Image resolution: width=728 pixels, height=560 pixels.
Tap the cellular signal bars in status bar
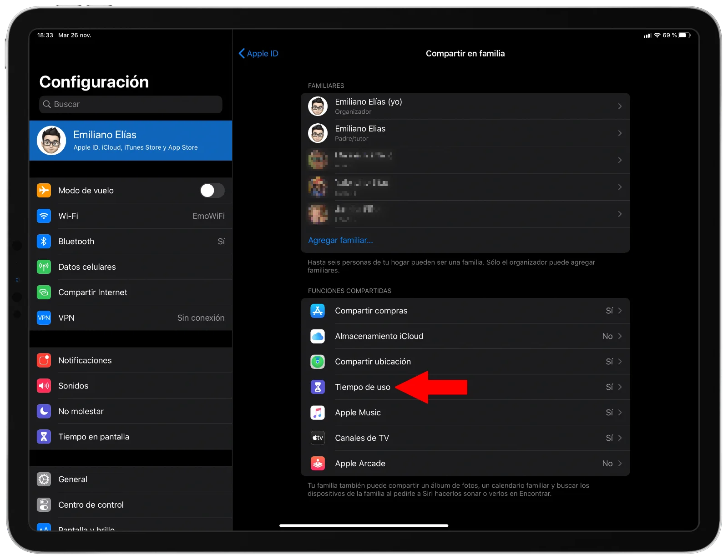(647, 35)
